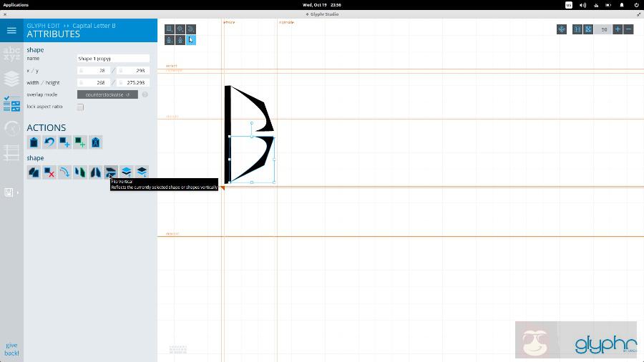Toggle the lock on the x value

coord(82,71)
